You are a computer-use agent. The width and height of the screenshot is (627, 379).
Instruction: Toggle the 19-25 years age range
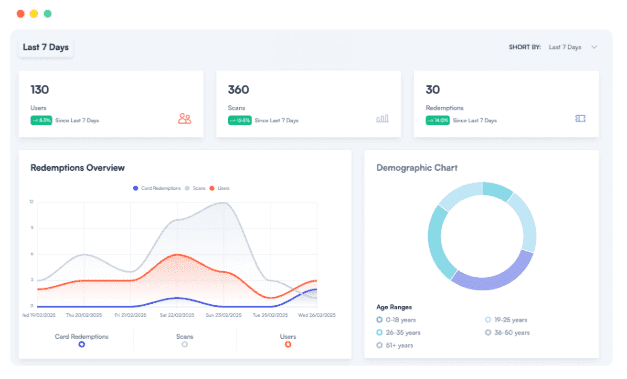tap(506, 320)
